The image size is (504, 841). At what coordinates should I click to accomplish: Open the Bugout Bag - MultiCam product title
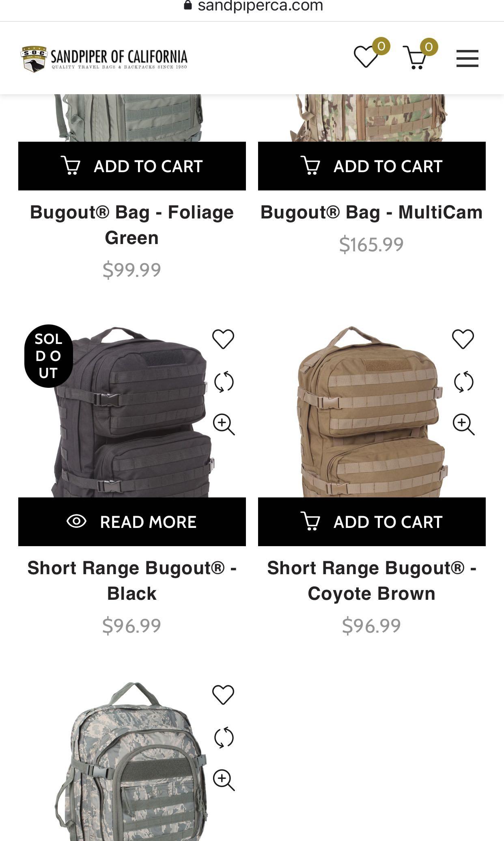pos(372,212)
